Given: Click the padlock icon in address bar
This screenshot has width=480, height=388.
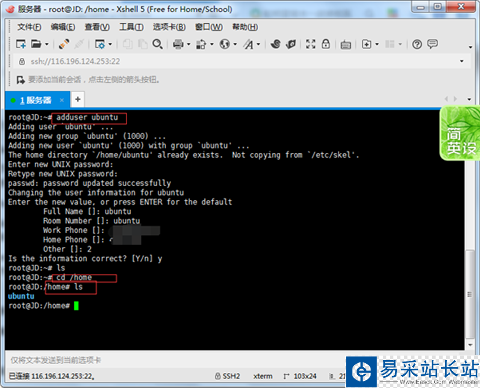Looking at the screenshot, I should [x=22, y=61].
